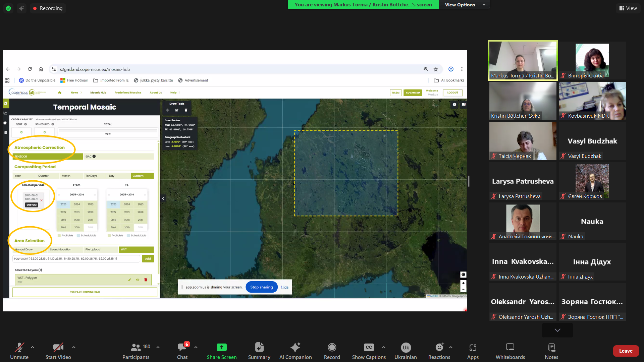Open the statistics chart panel in left sidebar
Image resolution: width=644 pixels, height=362 pixels.
click(5, 113)
